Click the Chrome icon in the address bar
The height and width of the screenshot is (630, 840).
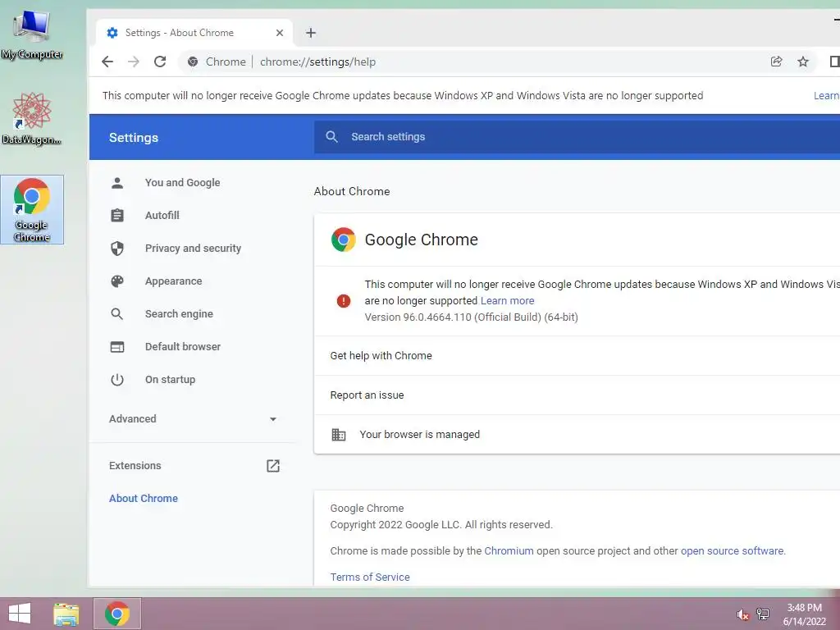coord(193,62)
